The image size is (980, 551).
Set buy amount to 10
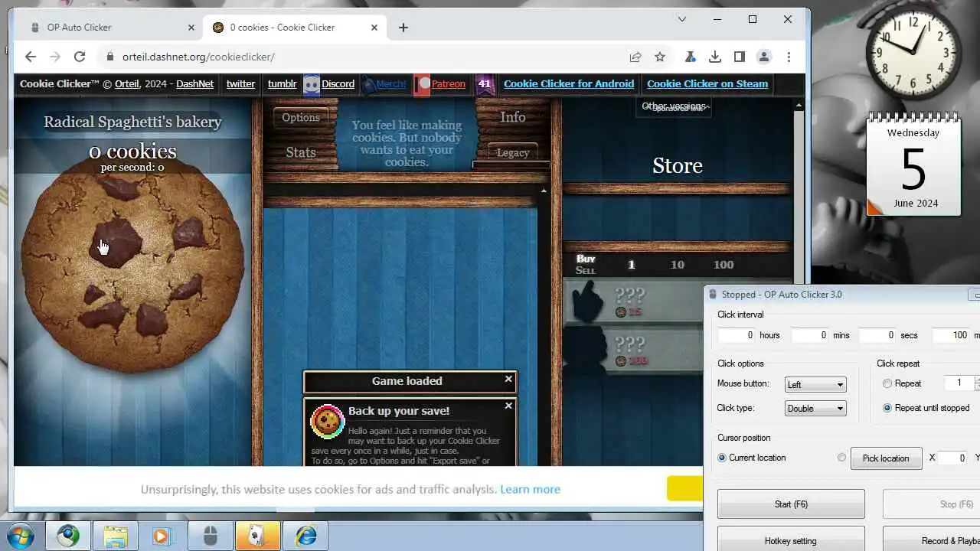coord(678,265)
